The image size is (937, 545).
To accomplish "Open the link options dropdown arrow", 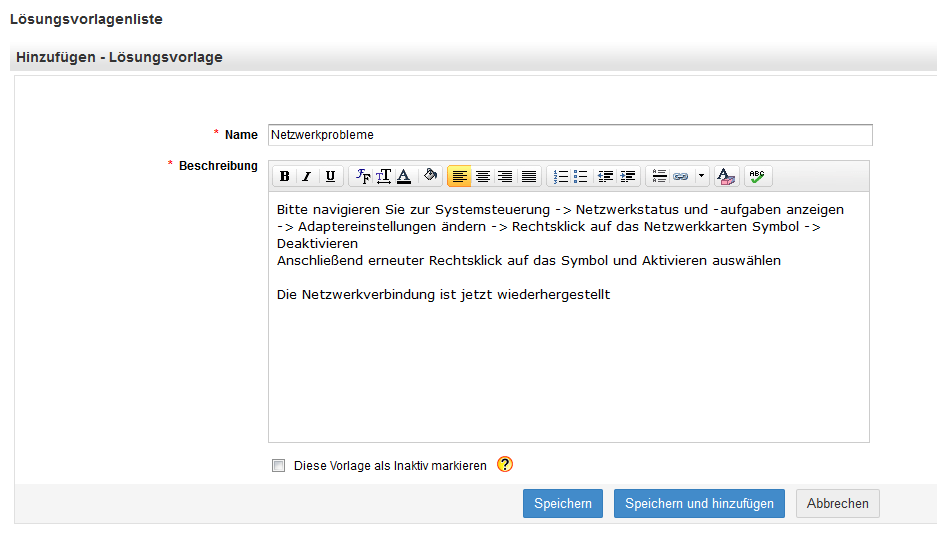I will tap(702, 176).
